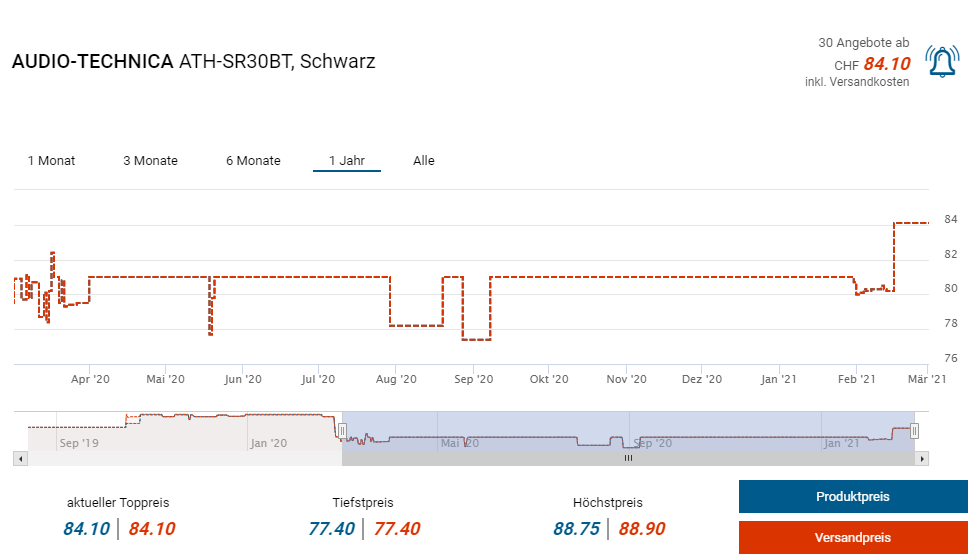Select the 1 Jahr range tab
This screenshot has width=975, height=558.
point(347,161)
